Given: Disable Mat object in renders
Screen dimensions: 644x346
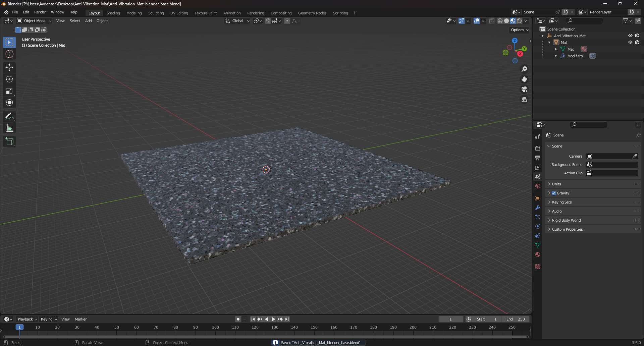Looking at the screenshot, I should pyautogui.click(x=637, y=42).
